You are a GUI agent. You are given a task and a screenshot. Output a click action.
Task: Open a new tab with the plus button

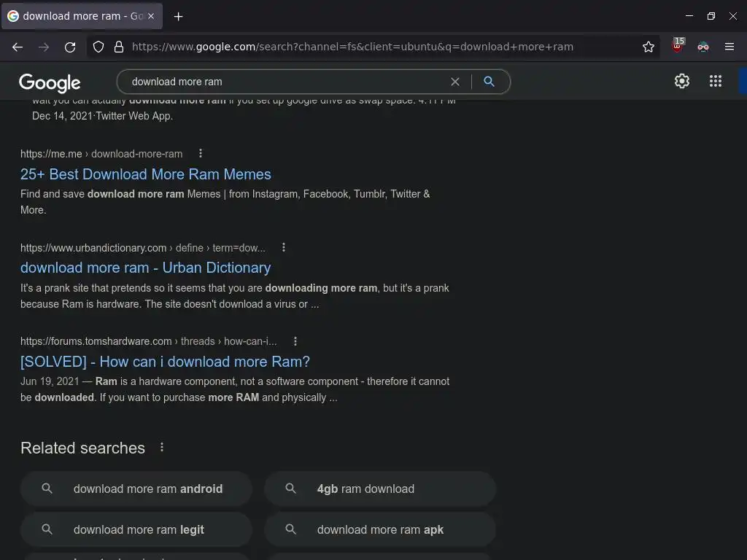(x=178, y=17)
